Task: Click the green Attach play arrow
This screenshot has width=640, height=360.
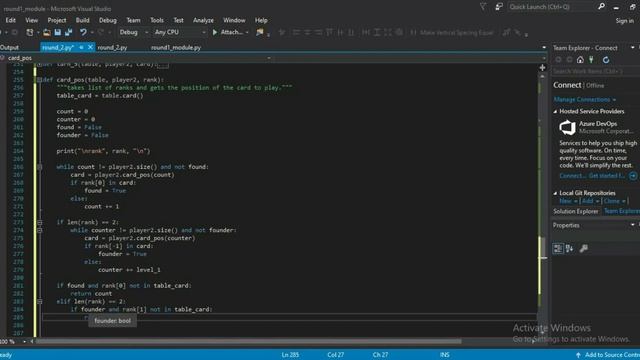Action: 215,32
